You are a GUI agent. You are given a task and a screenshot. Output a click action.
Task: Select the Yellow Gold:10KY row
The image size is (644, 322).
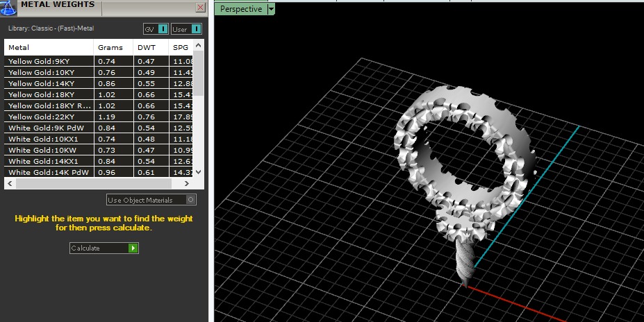tap(99, 72)
